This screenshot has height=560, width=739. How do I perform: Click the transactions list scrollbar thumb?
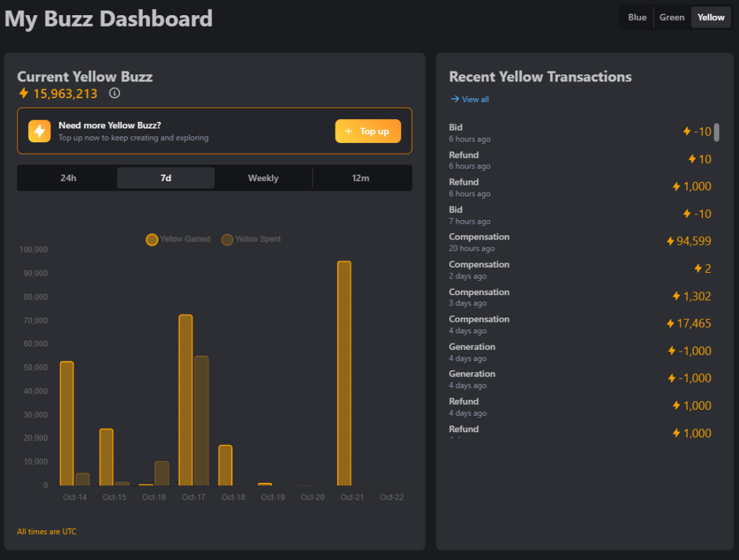pyautogui.click(x=717, y=132)
